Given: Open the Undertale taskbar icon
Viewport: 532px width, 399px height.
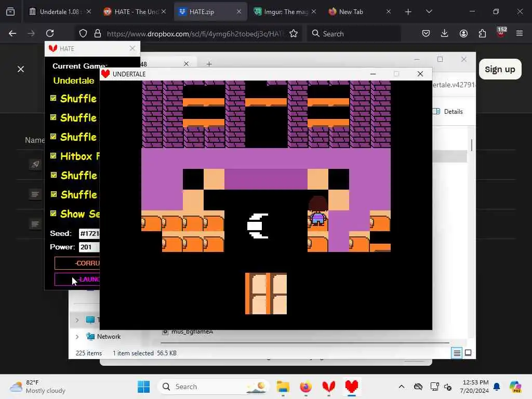Looking at the screenshot, I should click(352, 387).
